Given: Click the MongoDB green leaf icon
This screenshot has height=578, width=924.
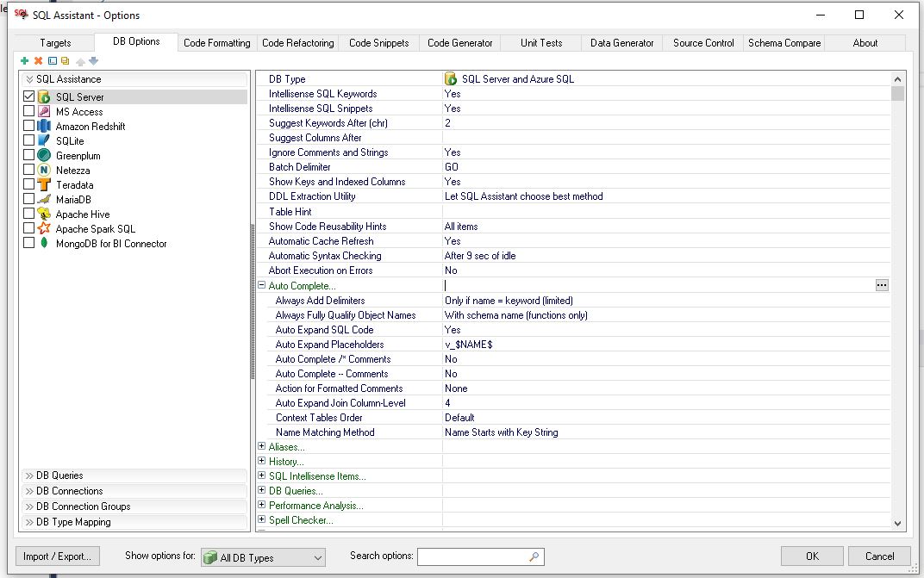Looking at the screenshot, I should coord(44,243).
